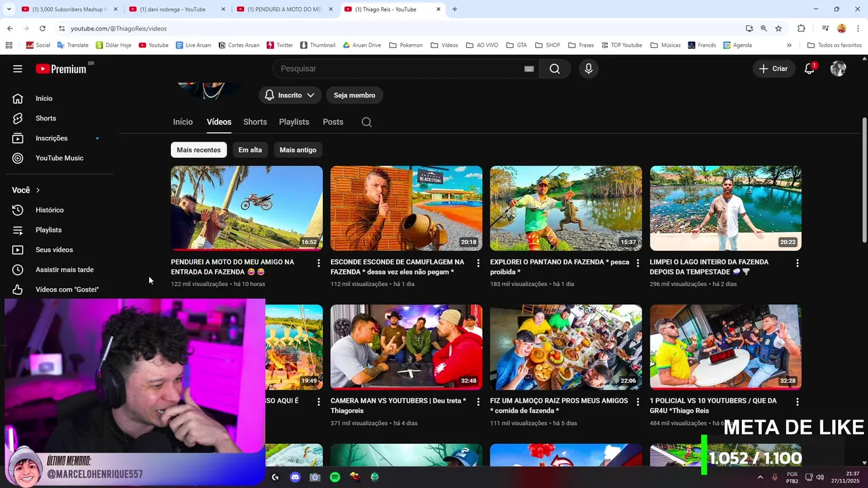The image size is (868, 488).
Task: Open the Chrome three-dot menu
Action: coord(858,28)
